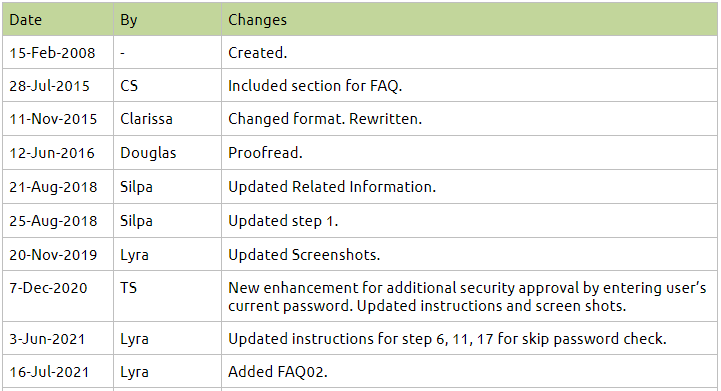Click the 'Added FAQ02.' change entry
721x391 pixels.
[278, 372]
